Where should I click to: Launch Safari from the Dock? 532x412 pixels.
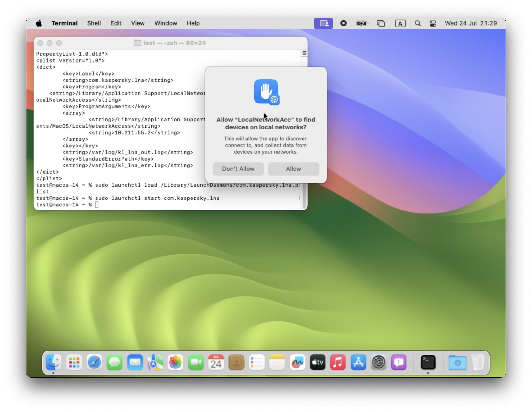[94, 362]
